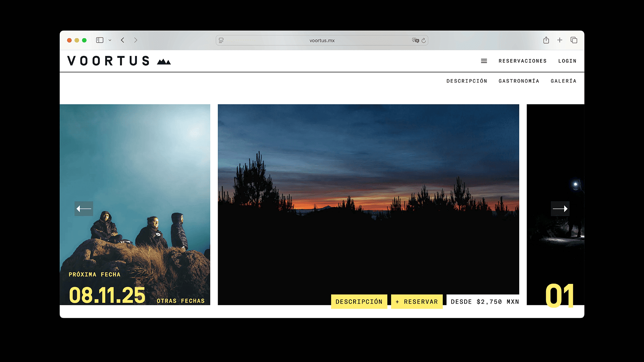Open the RESERVACIONES menu item
644x362 pixels.
click(523, 61)
